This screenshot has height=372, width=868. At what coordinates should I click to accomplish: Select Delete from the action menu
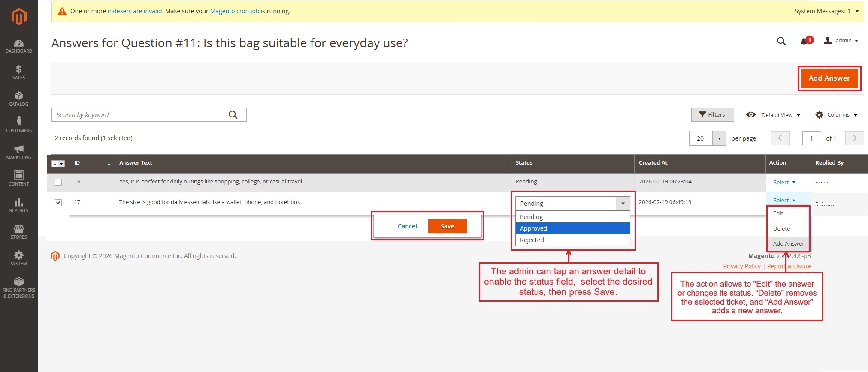point(781,229)
